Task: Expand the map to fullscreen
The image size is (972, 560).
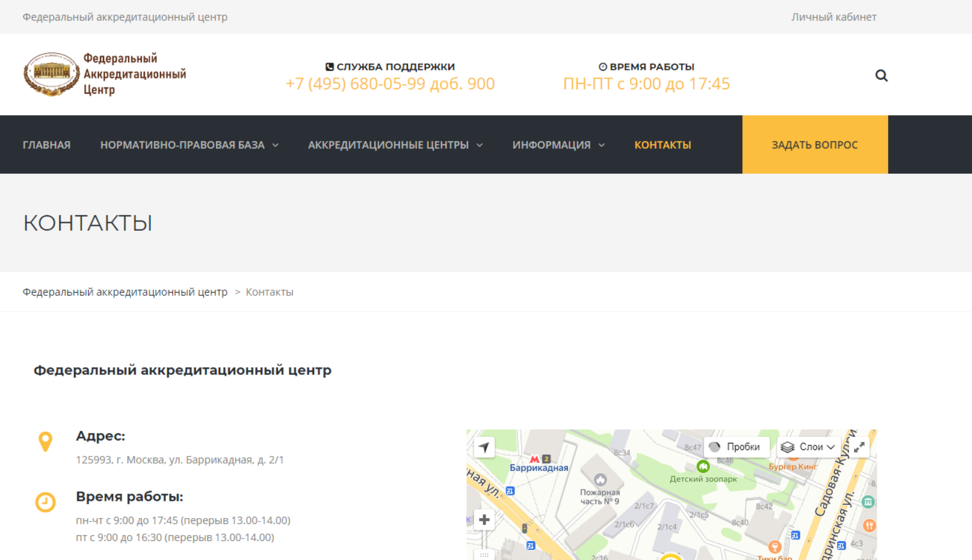Action: coord(859,447)
